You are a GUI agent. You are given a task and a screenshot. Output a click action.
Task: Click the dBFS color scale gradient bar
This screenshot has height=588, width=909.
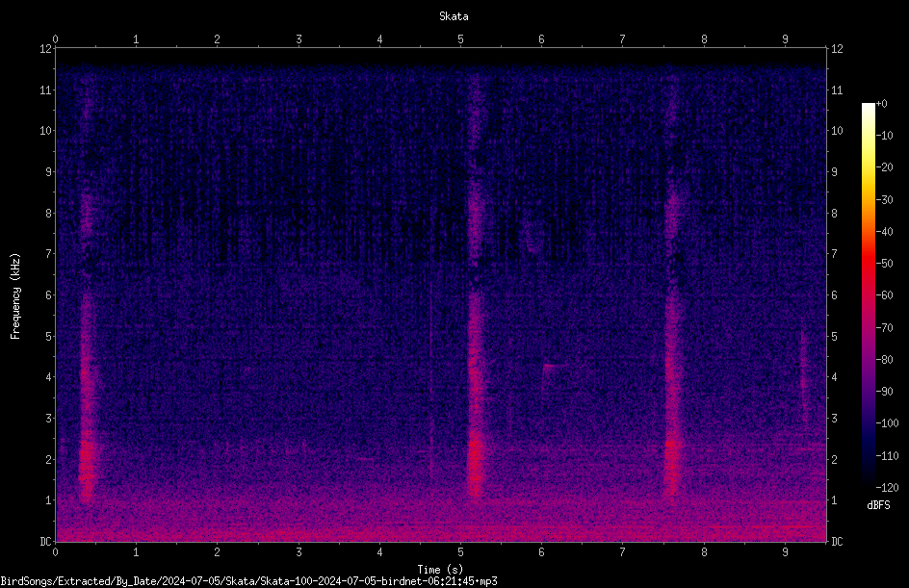(868, 295)
